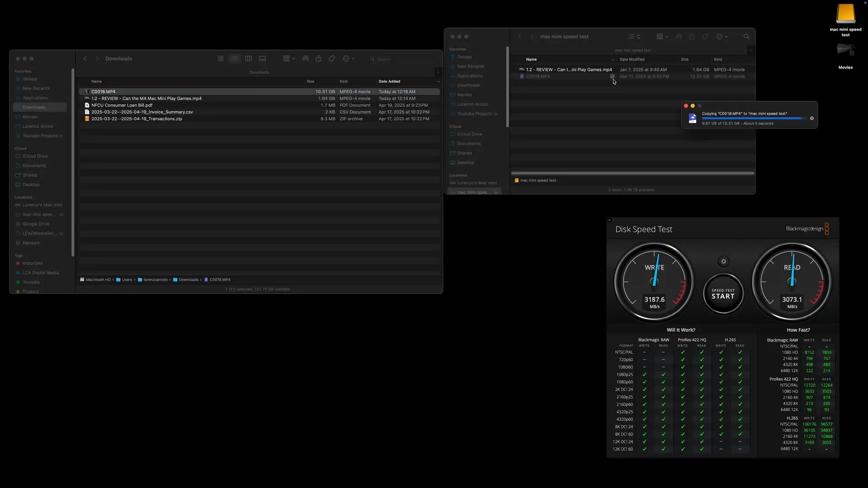The height and width of the screenshot is (488, 868).
Task: Open Disk Speed Test settings gear
Action: (723, 262)
